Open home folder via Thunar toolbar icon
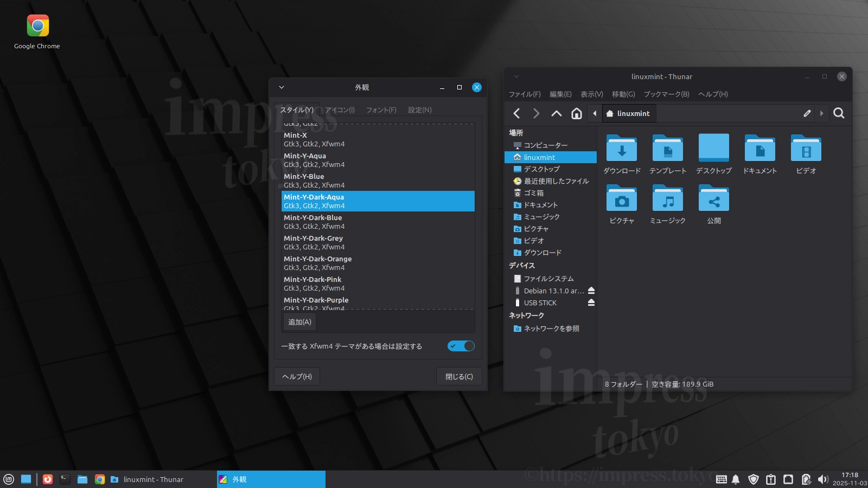Screen dimensions: 868x488 577,113
